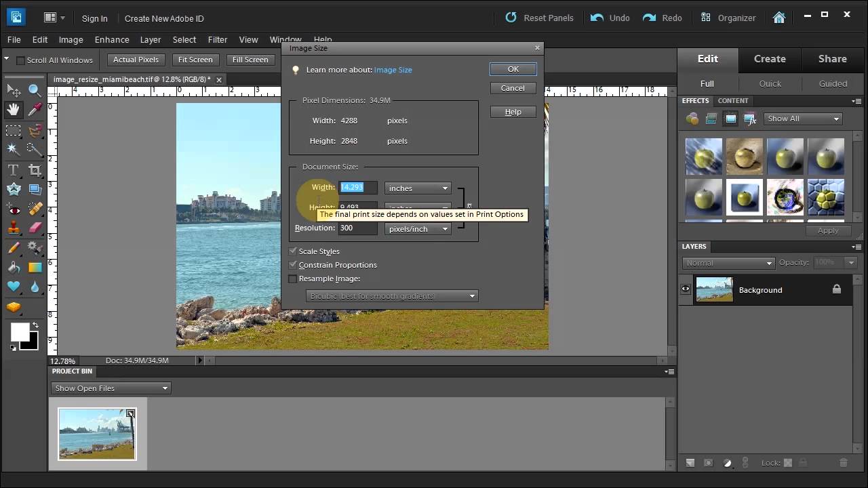Open the Enhance menu
This screenshot has width=868, height=488.
[x=112, y=40]
